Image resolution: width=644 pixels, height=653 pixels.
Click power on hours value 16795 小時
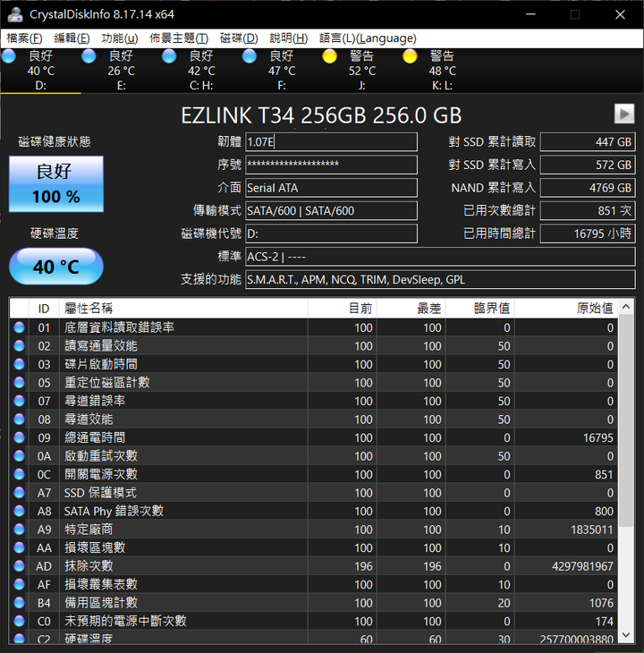tap(588, 233)
